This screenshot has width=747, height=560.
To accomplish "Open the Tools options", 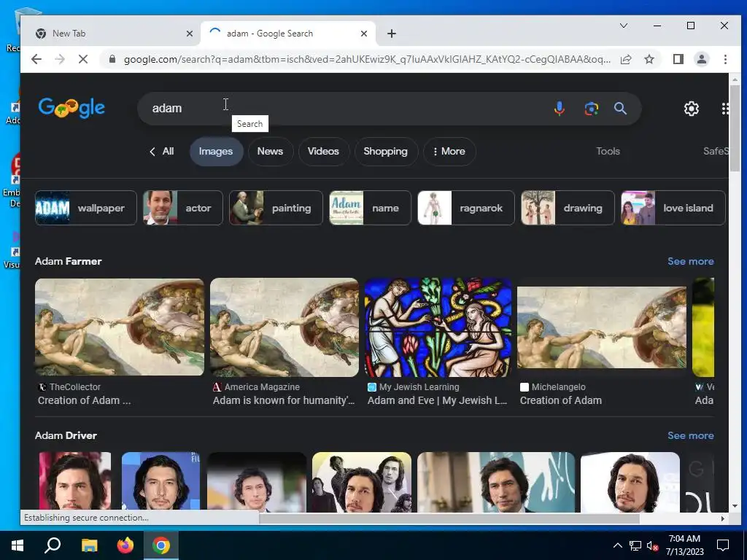I will pos(608,152).
